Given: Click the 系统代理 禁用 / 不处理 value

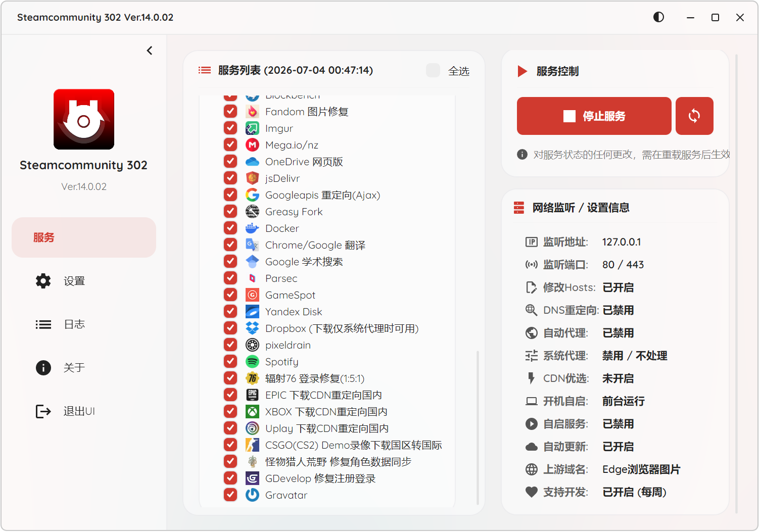Looking at the screenshot, I should tap(635, 356).
